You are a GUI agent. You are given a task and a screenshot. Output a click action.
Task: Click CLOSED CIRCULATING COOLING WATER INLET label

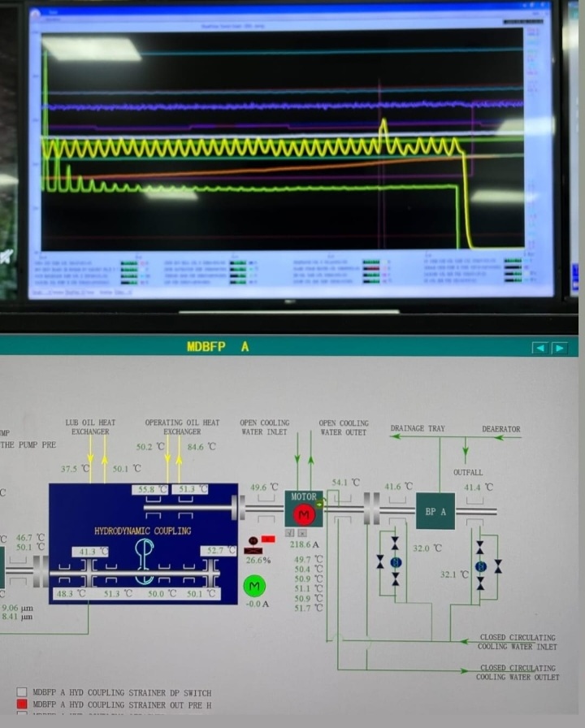518,642
